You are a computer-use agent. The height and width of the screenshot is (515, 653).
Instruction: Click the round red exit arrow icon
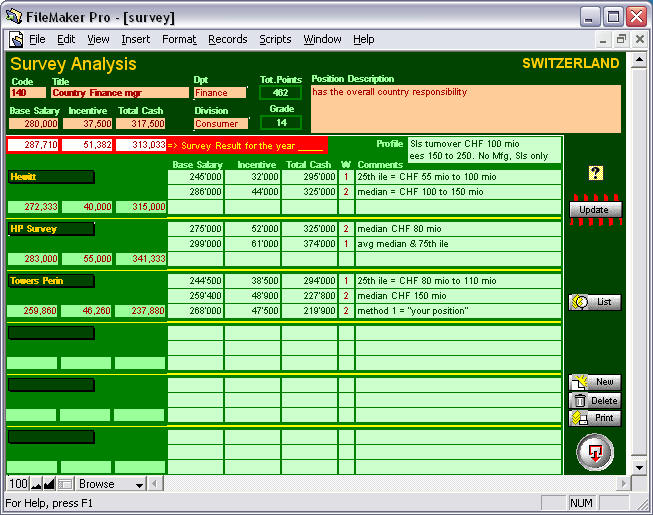click(595, 452)
